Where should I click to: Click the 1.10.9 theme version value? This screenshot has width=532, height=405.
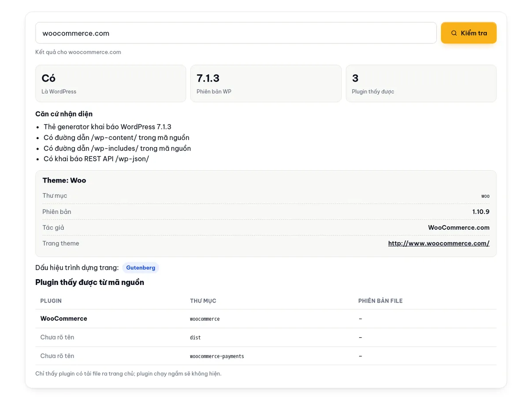[481, 212]
